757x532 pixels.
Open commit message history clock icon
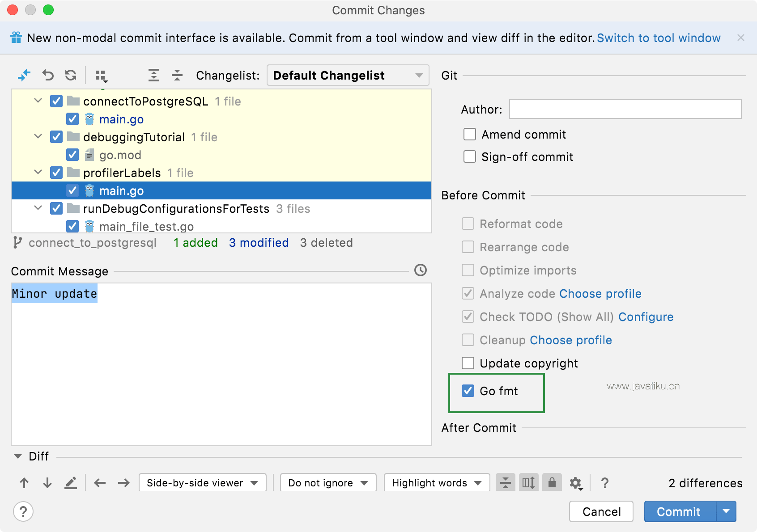pyautogui.click(x=420, y=270)
